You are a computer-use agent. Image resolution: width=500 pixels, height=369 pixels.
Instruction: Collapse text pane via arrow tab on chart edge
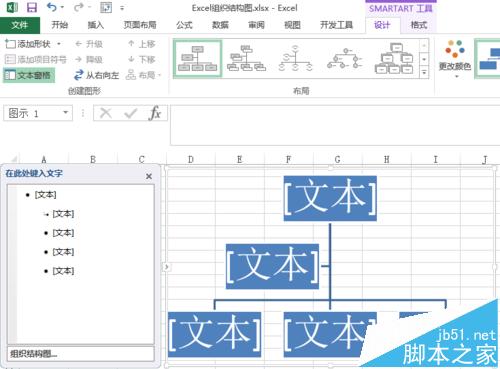(x=166, y=267)
